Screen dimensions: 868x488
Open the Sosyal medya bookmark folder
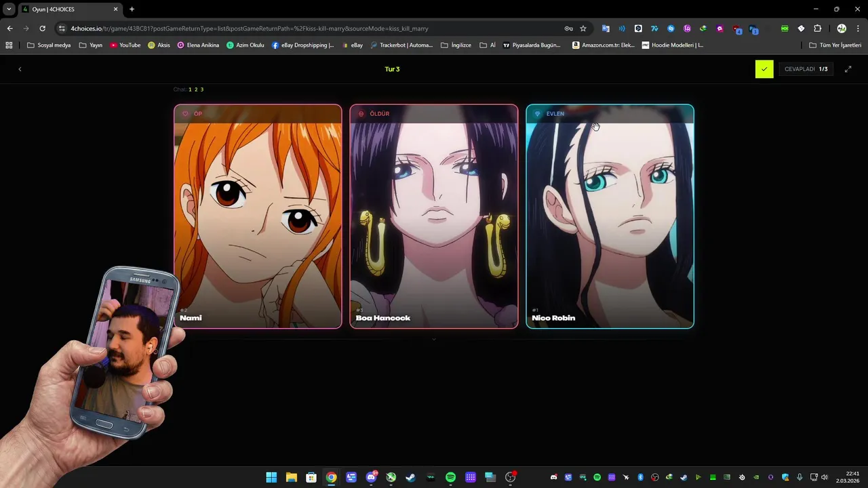click(x=49, y=45)
